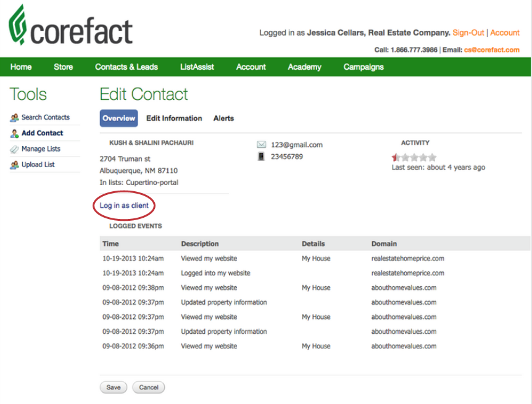The height and width of the screenshot is (404, 532).
Task: Open the Campaigns menu item
Action: pos(364,67)
